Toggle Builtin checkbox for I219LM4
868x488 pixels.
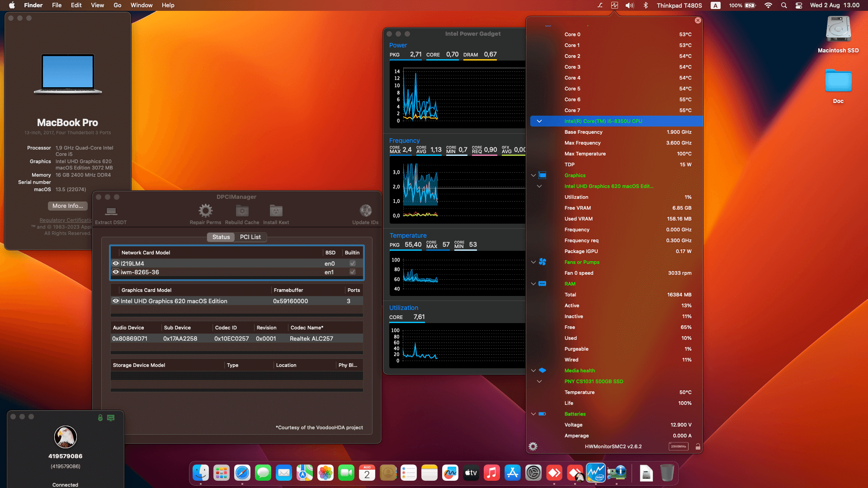pyautogui.click(x=353, y=263)
